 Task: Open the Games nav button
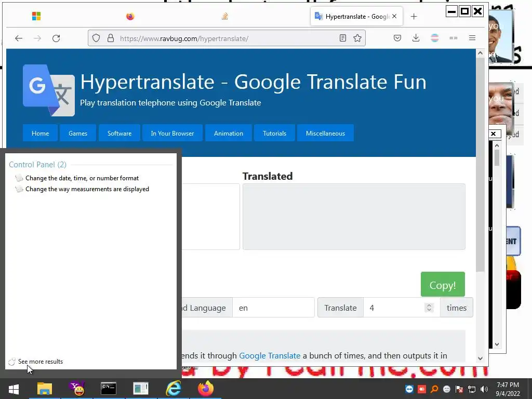78,134
